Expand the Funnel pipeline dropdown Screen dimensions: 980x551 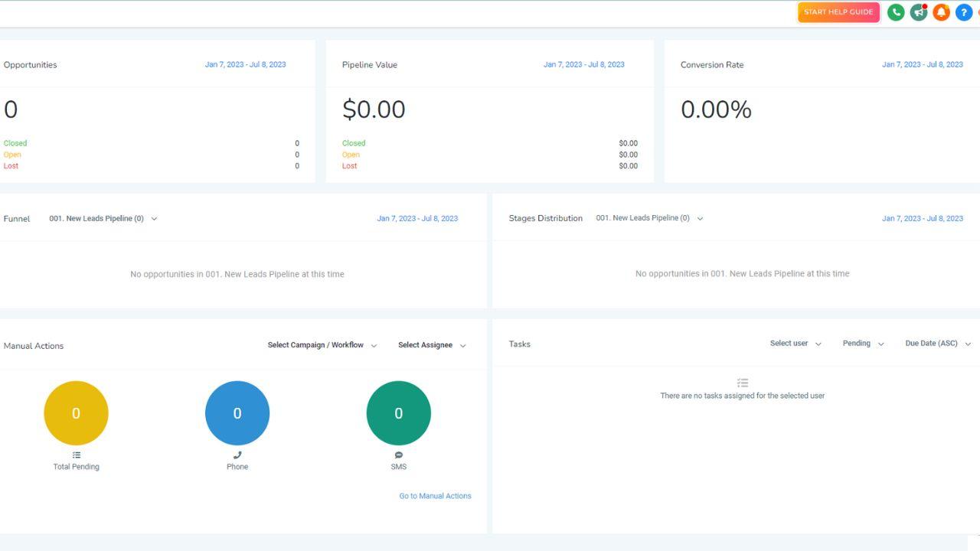pos(103,219)
